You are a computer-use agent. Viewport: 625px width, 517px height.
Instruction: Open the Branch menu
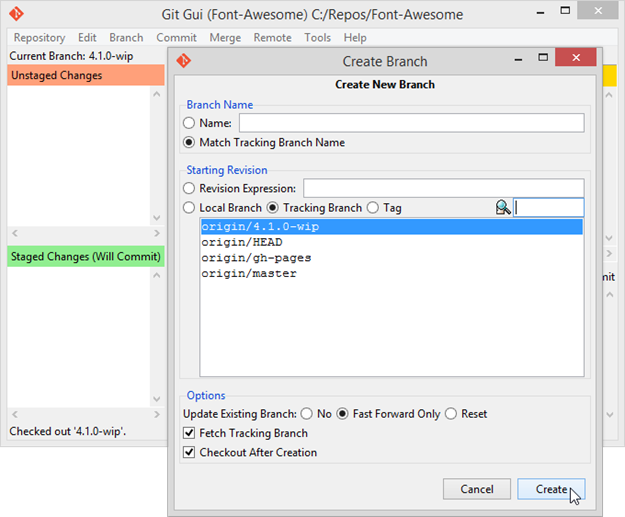tap(126, 37)
